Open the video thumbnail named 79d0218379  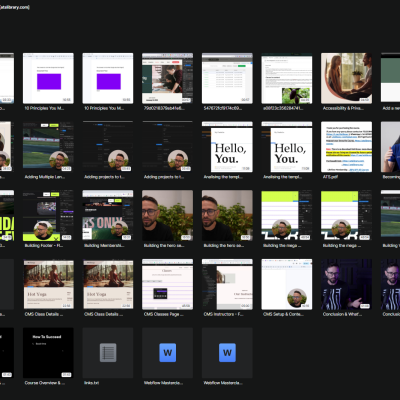coord(167,78)
